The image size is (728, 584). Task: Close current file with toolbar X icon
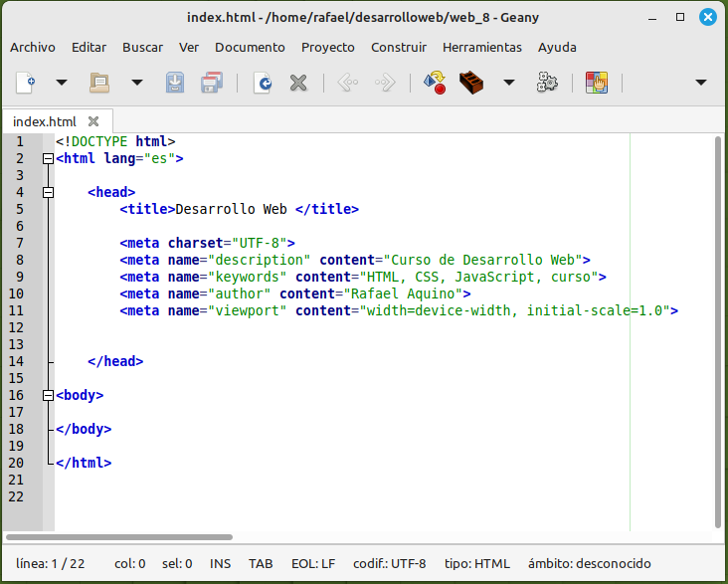pyautogui.click(x=298, y=84)
